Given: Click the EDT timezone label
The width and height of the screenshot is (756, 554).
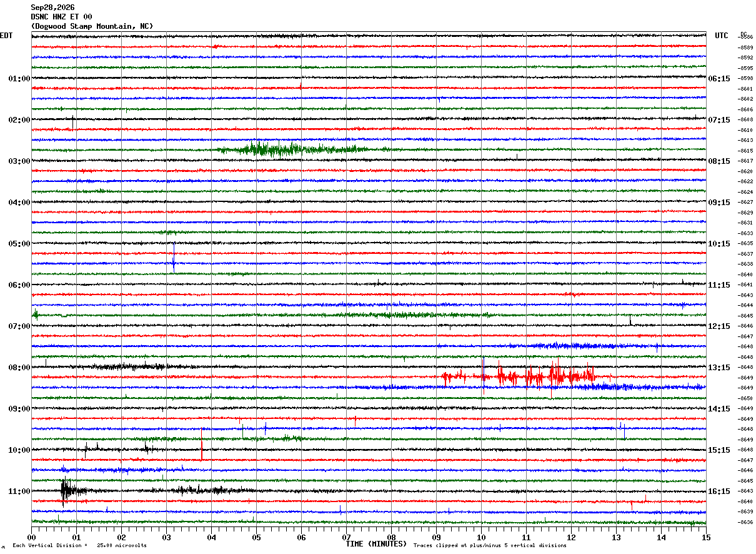Looking at the screenshot, I should [x=6, y=36].
